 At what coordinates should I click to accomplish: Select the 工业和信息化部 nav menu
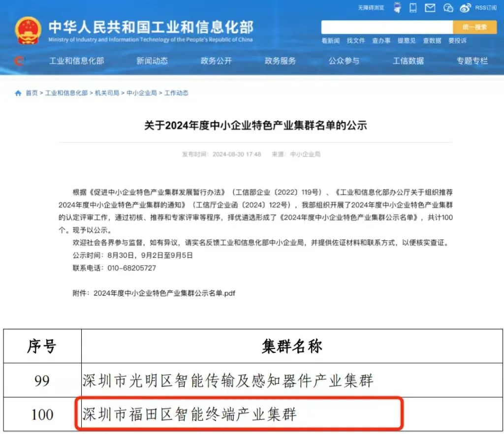pyautogui.click(x=76, y=61)
